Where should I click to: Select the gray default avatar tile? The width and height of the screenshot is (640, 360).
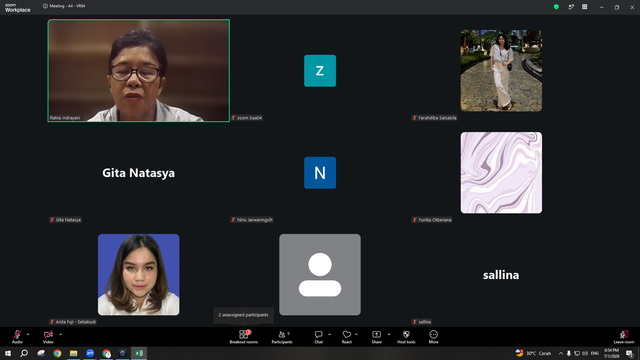(320, 275)
